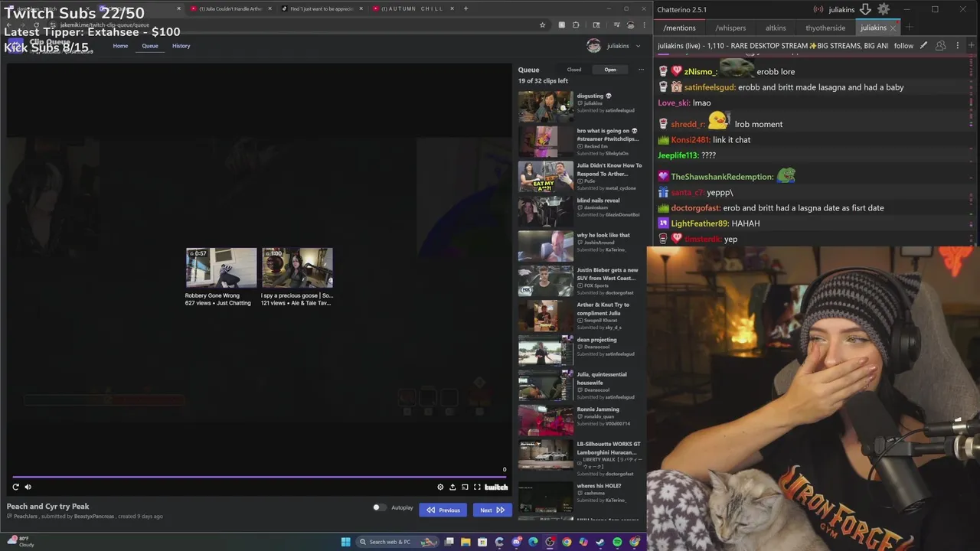980x551 pixels.
Task: Replay the clip with the restart icon
Action: [15, 487]
